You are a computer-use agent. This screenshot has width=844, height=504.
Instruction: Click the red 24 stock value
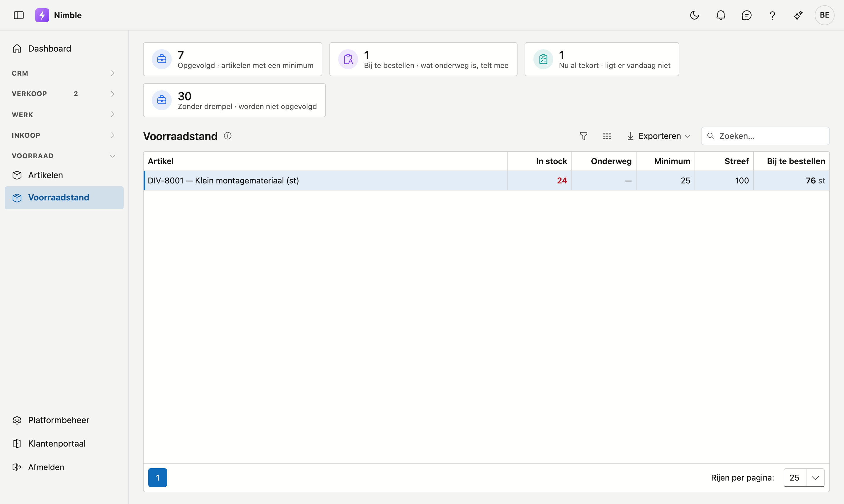tap(562, 181)
